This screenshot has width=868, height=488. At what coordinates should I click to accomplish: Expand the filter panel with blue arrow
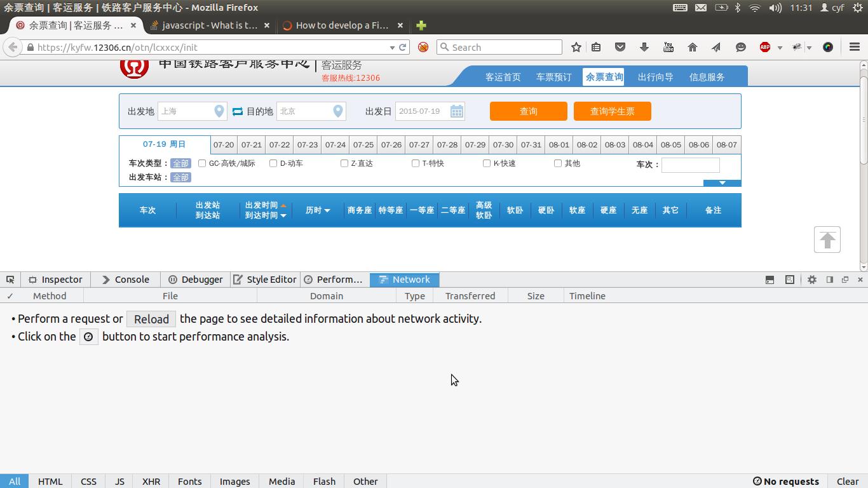[722, 183]
